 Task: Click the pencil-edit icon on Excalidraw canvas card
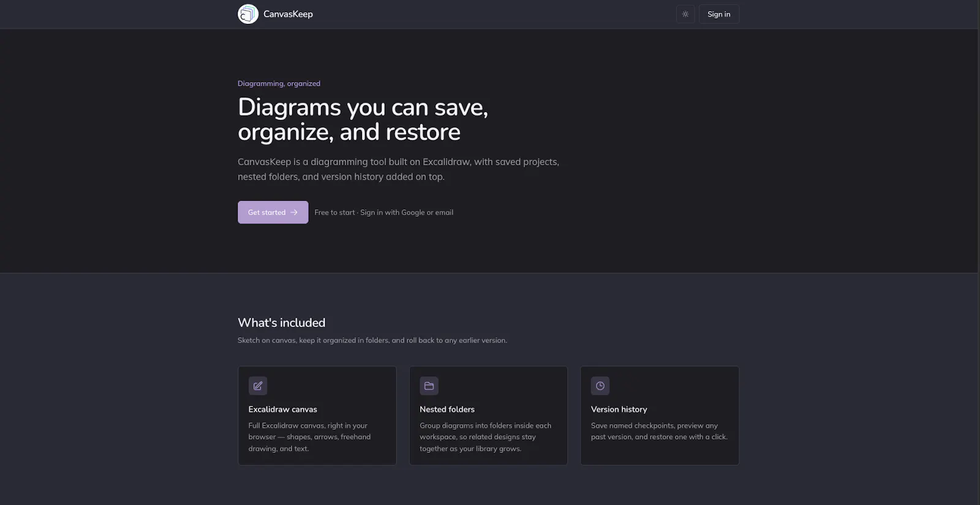pyautogui.click(x=258, y=386)
